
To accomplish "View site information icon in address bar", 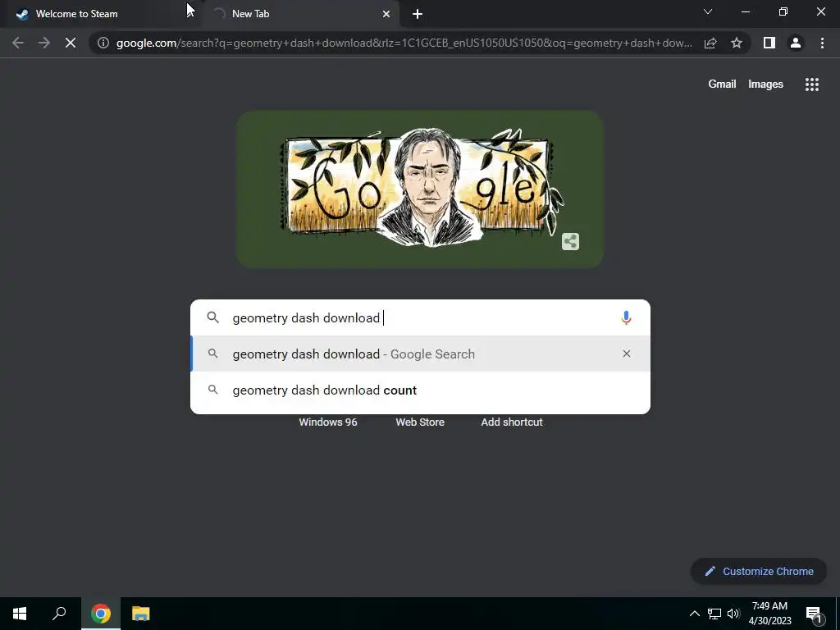I will (103, 43).
